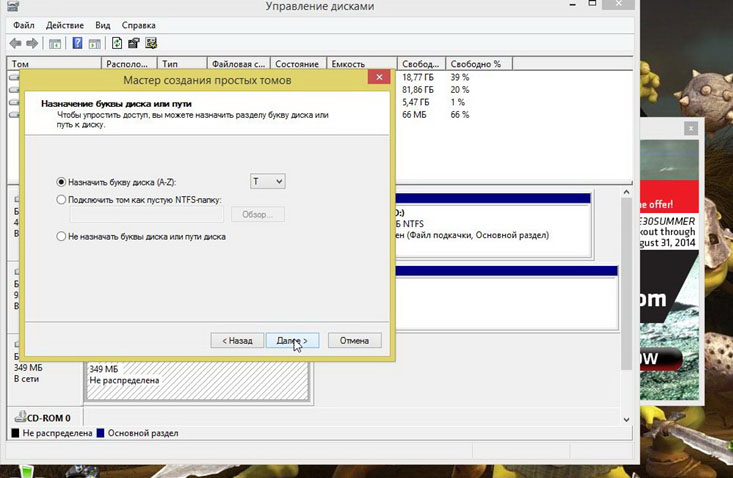Open the drive letter dropdown showing T
Viewport: 733px width, 478px height.
point(268,181)
